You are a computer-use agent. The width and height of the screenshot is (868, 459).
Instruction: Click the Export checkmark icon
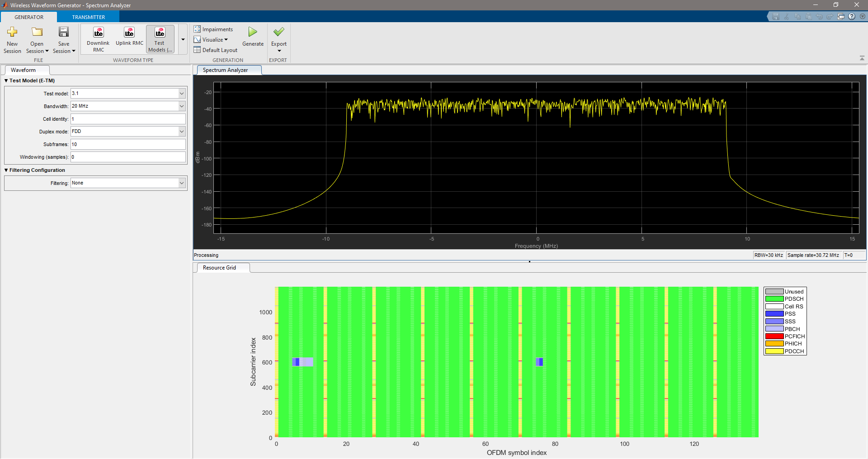tap(279, 32)
